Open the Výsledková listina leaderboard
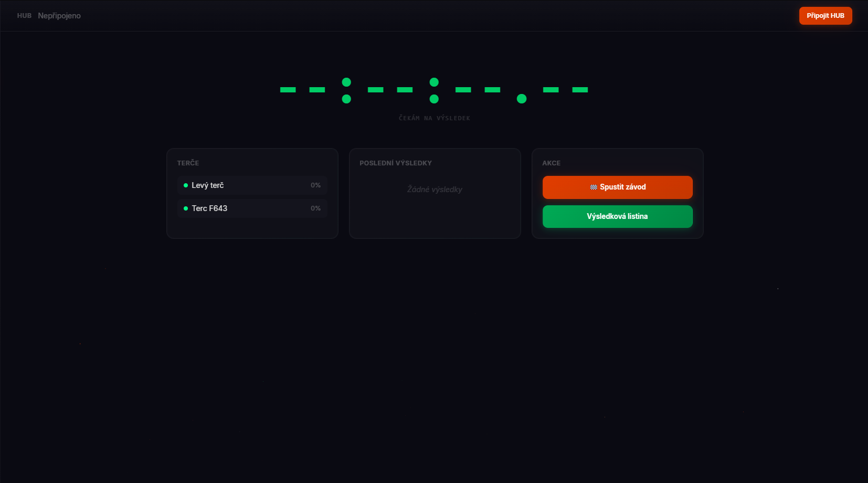The image size is (868, 483). pos(618,216)
